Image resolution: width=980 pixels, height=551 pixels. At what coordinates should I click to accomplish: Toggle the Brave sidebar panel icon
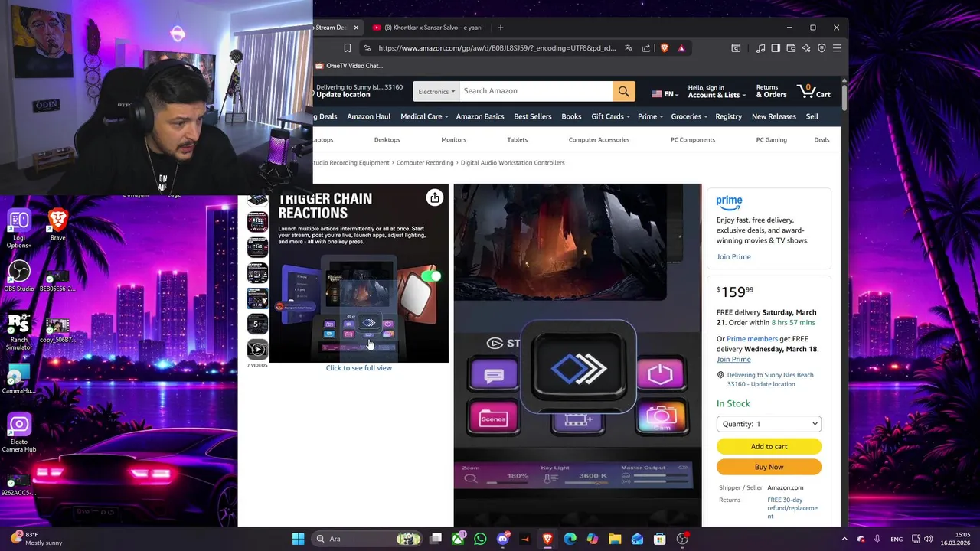[776, 48]
